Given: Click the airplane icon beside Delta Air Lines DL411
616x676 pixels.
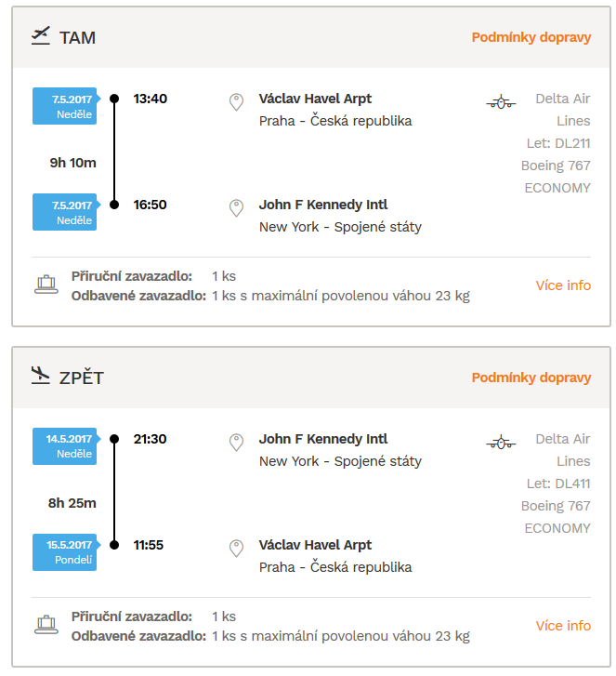Looking at the screenshot, I should (501, 443).
